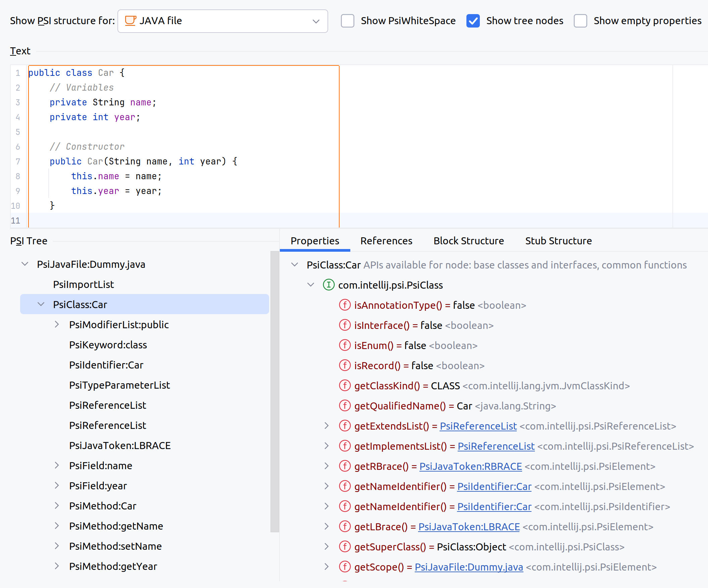Enable the Show empty properties checkbox
Screen dimensions: 708x588
[580, 21]
